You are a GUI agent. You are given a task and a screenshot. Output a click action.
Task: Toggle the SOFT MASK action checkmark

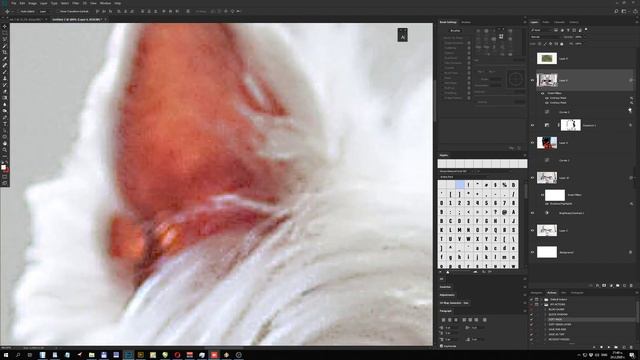tap(531, 319)
